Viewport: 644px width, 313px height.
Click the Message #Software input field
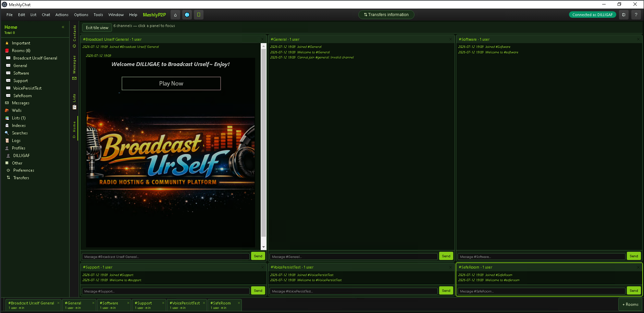click(x=541, y=257)
